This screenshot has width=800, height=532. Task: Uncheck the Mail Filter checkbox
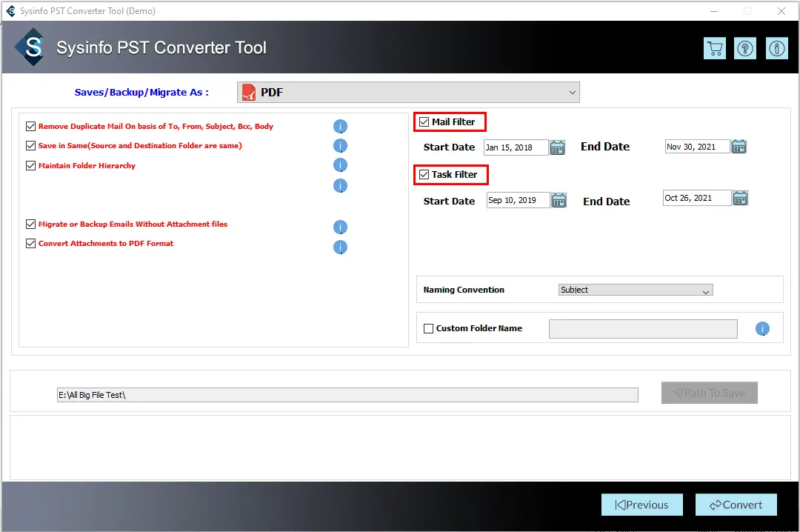coord(424,122)
